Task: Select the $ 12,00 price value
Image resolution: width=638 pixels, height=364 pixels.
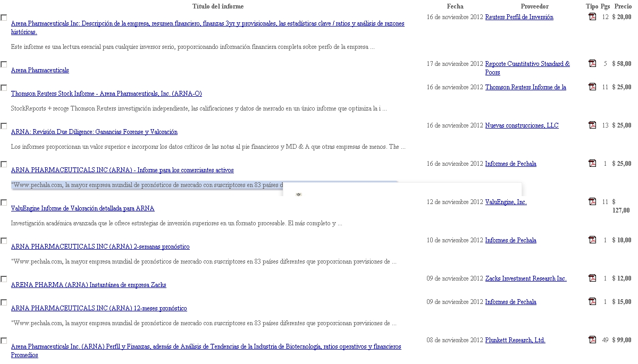Action: click(x=622, y=278)
